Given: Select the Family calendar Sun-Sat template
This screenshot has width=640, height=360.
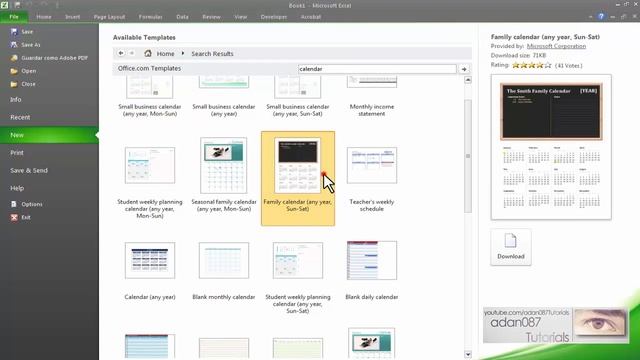Looking at the screenshot, I should click(x=298, y=178).
